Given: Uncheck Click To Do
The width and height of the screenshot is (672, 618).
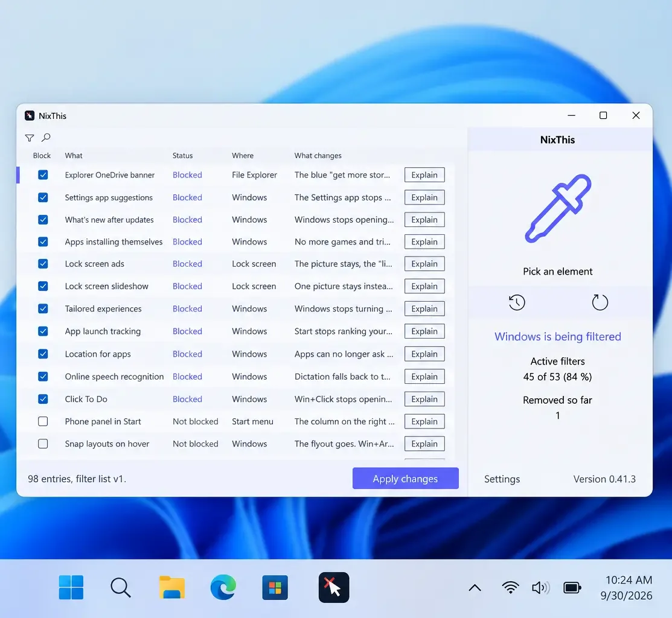Looking at the screenshot, I should pyautogui.click(x=43, y=399).
